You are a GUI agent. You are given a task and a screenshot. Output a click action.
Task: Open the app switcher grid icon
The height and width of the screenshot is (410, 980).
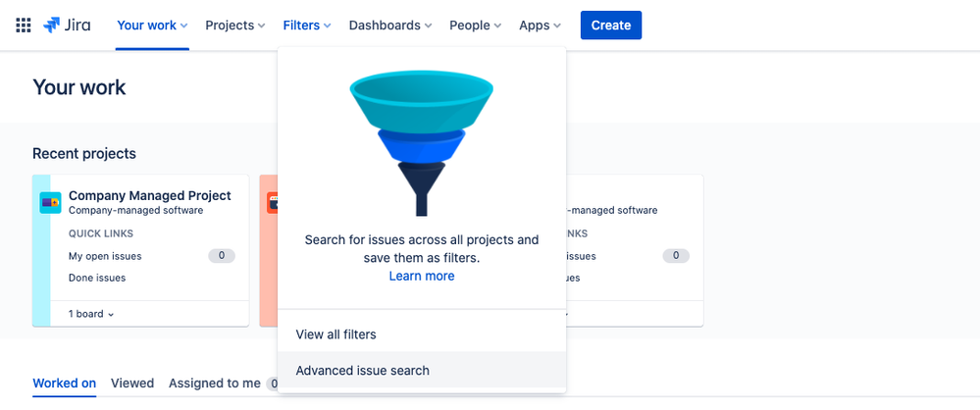(x=24, y=25)
